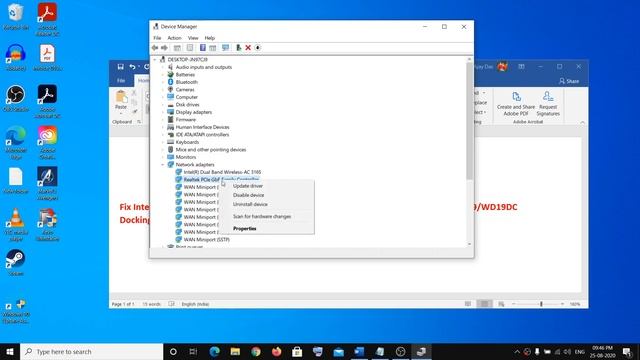Select Computer category in device tree
The image size is (640, 360).
pos(187,97)
